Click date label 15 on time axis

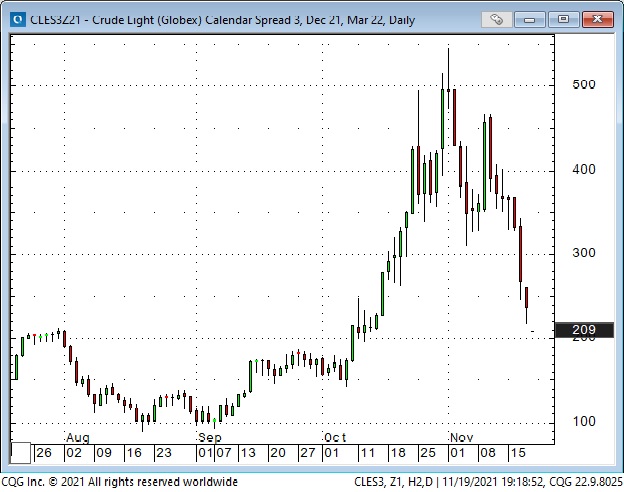(x=518, y=453)
